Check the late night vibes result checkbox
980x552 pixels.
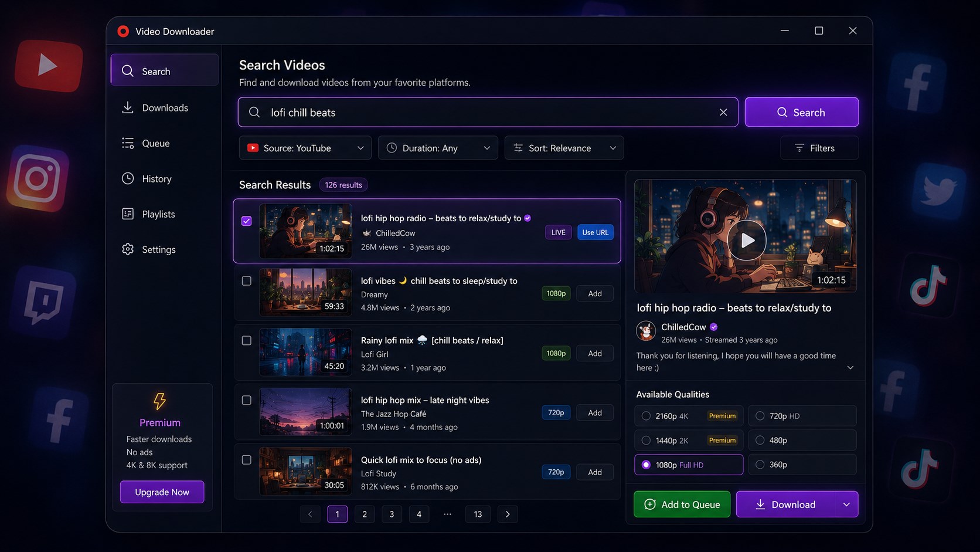[x=247, y=400]
